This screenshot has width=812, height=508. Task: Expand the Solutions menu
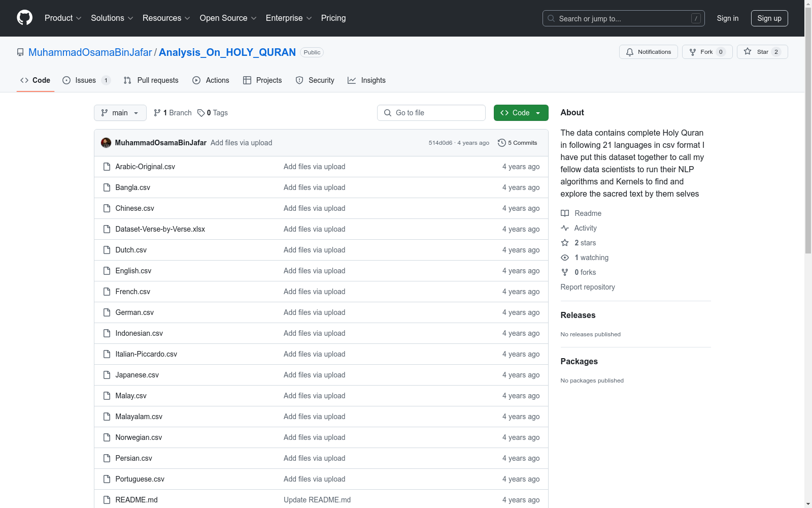112,18
